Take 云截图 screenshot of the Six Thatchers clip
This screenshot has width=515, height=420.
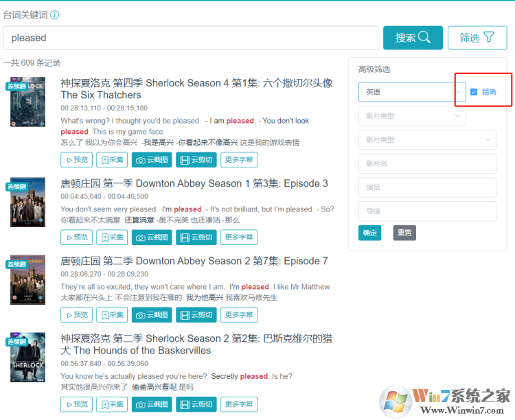(x=152, y=160)
